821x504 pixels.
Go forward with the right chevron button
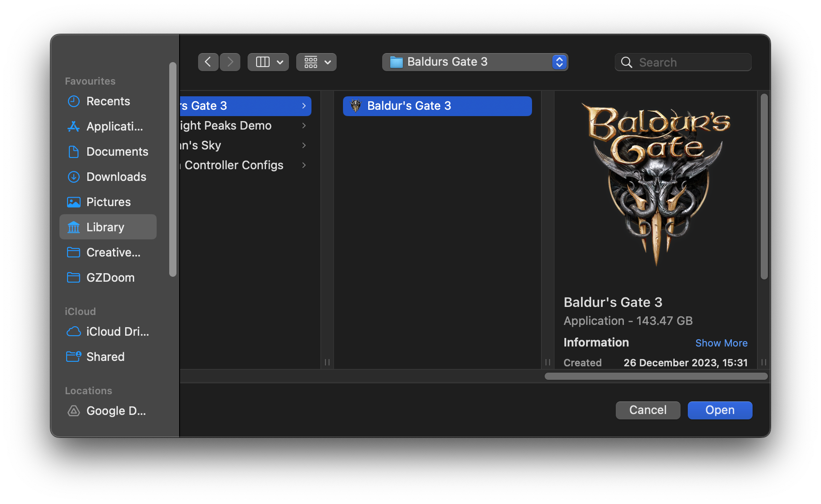[230, 62]
